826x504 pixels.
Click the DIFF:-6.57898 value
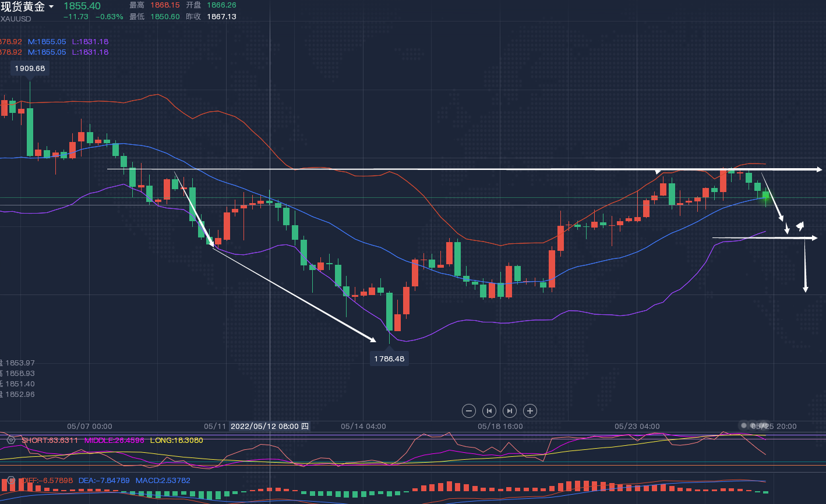(48, 481)
